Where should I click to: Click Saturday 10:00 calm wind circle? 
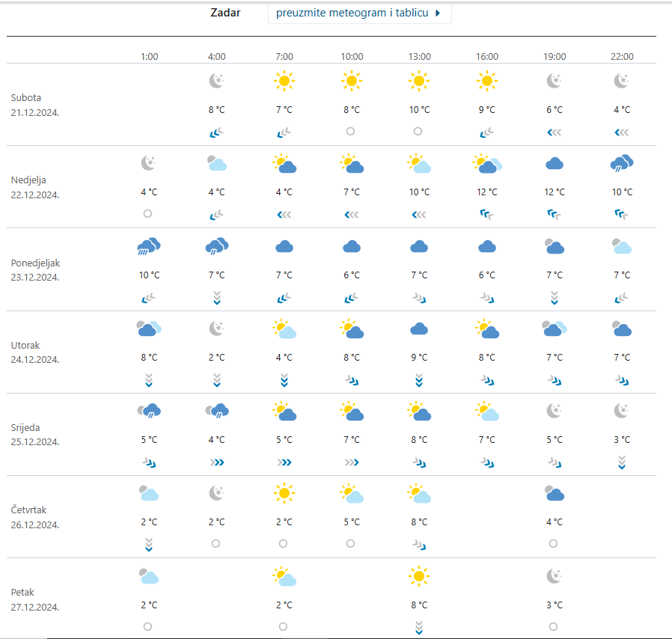352,132
